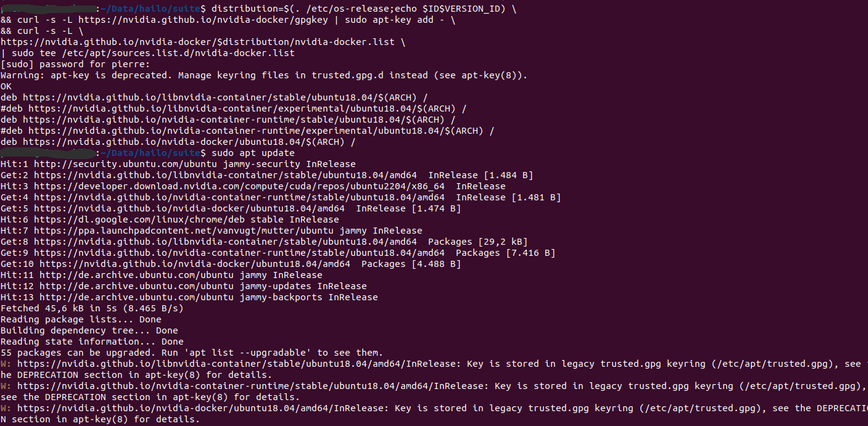Click the Fetched 45,6 kB summary line

[x=92, y=308]
